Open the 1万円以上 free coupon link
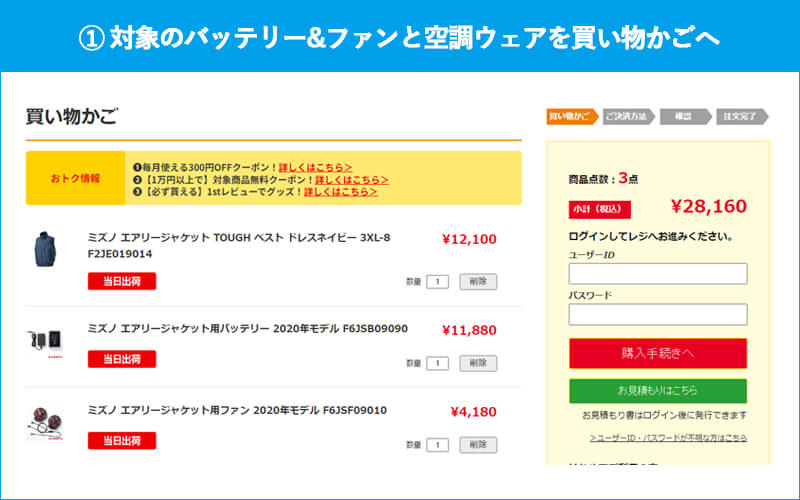The image size is (800, 500). (352, 179)
